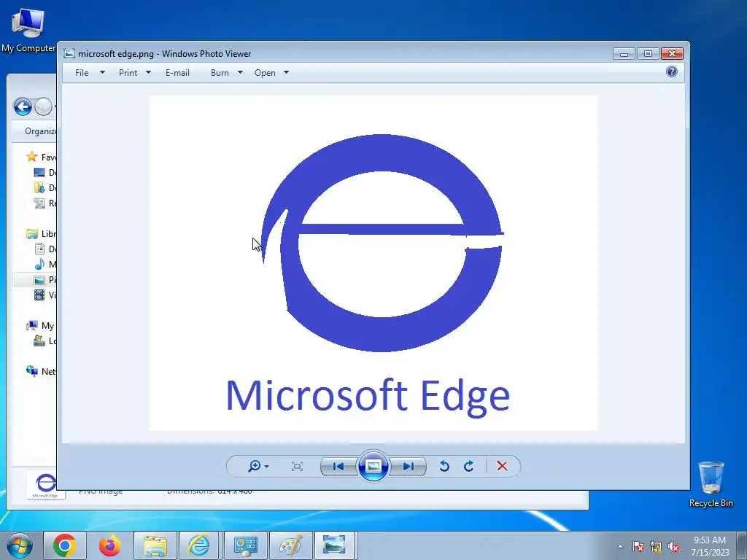The height and width of the screenshot is (560, 747).
Task: Delete the picture with red X
Action: [502, 466]
